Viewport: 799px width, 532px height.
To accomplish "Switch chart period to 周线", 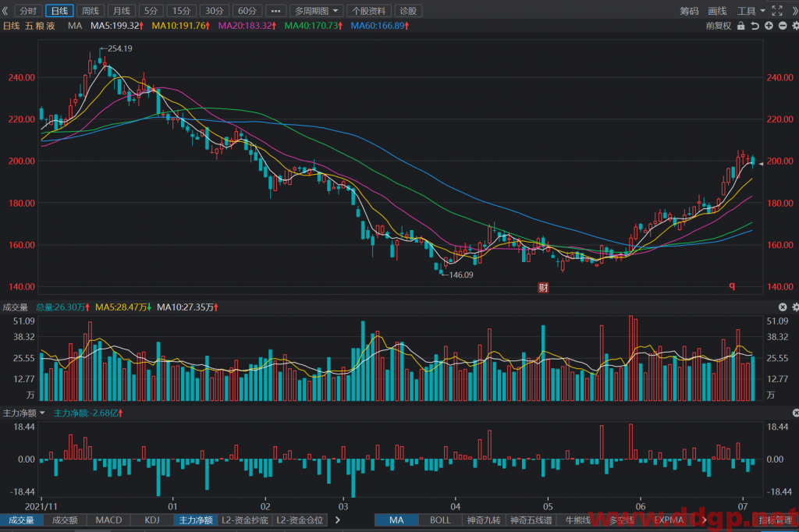I will (91, 11).
